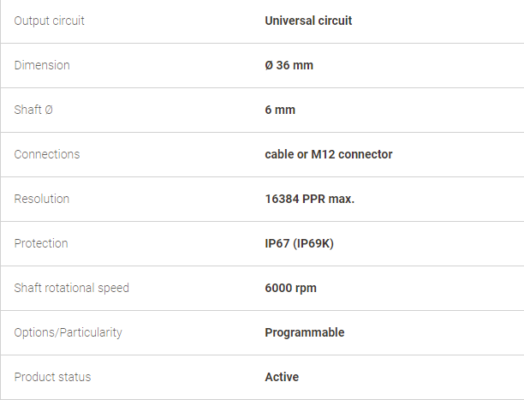Click the Shaft Ø label
The image size is (524, 400).
point(33,110)
